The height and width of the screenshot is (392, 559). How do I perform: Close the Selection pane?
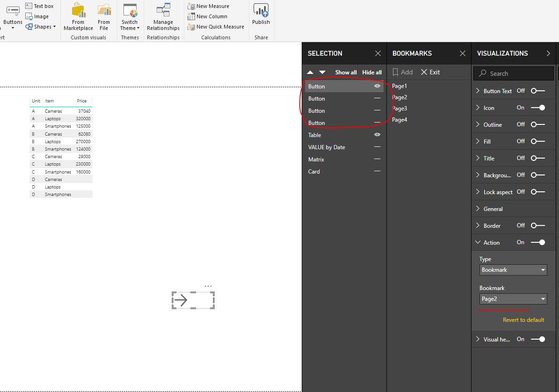pyautogui.click(x=378, y=53)
